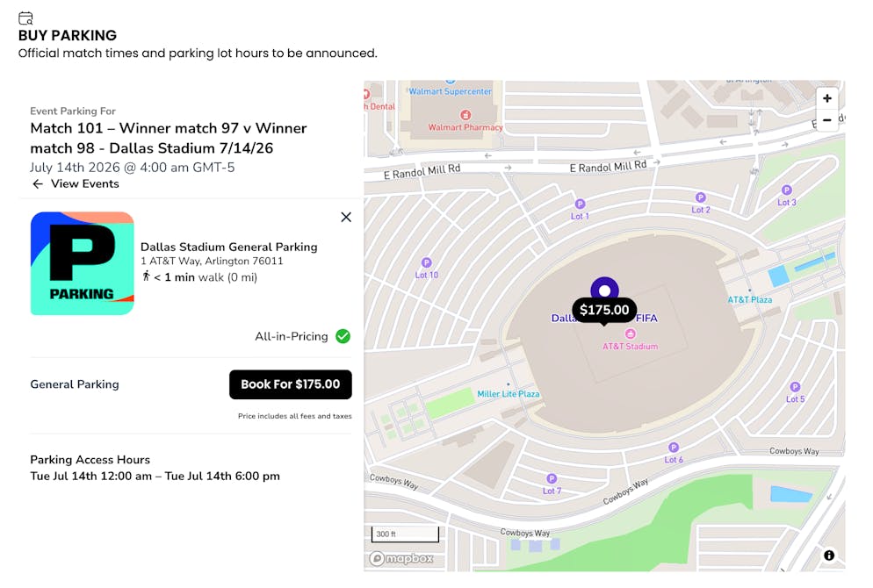Book parking for $175.00

click(290, 384)
